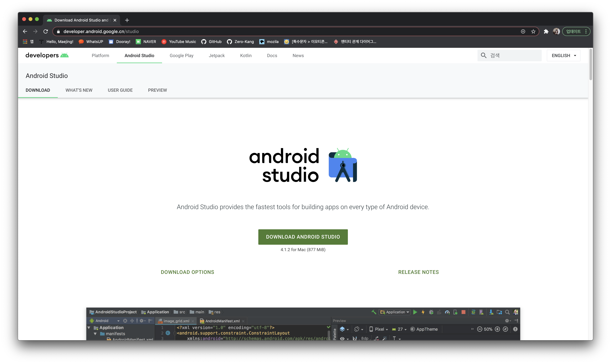Open the GitHub bookmark
The width and height of the screenshot is (611, 364).
(211, 42)
